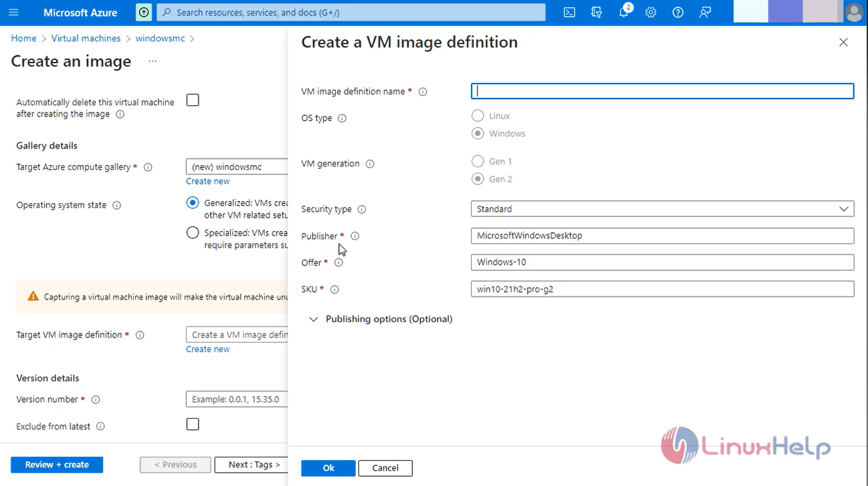
Task: Click Next : Tags button
Action: pos(251,465)
